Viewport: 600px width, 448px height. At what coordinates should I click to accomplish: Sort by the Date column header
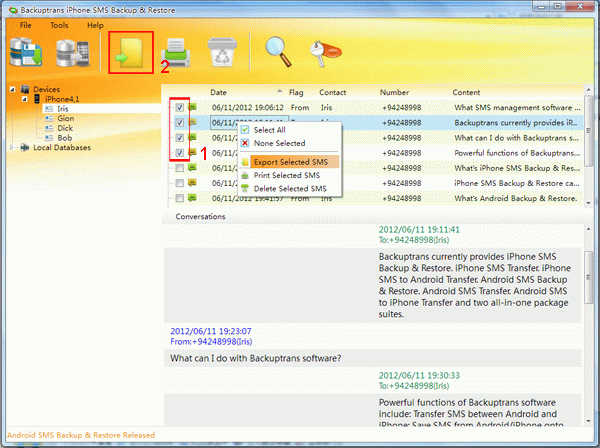click(218, 93)
